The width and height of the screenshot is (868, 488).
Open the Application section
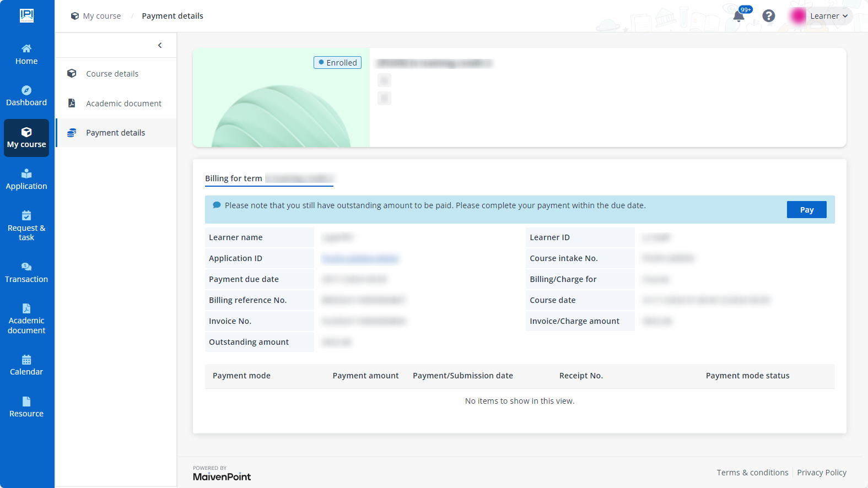pyautogui.click(x=26, y=180)
